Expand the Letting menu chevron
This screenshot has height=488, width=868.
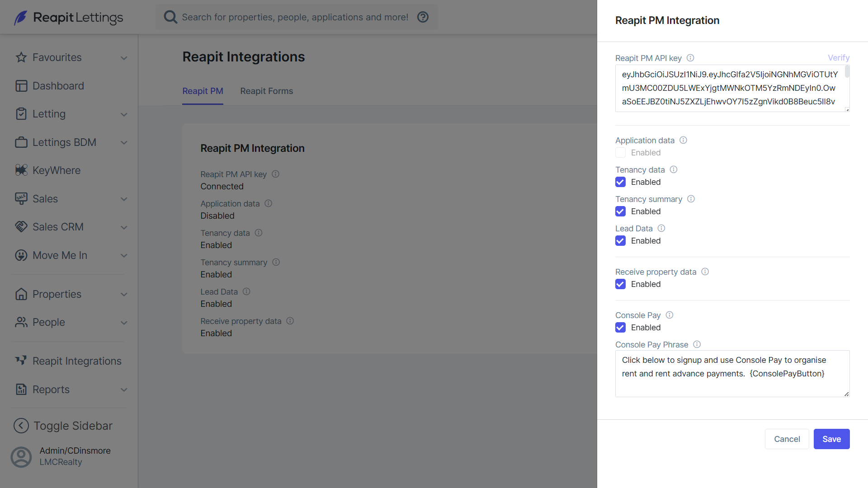click(x=124, y=114)
